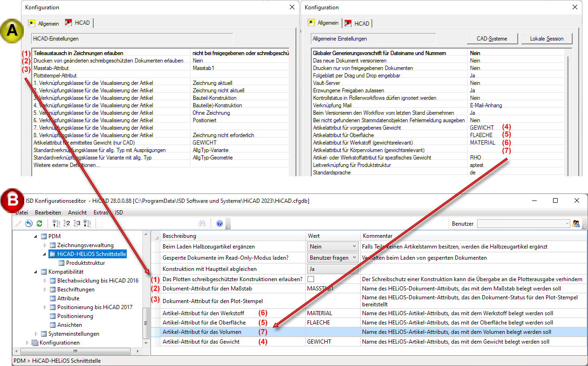
Task: Select the Attribute tree item
Action: 68,298
